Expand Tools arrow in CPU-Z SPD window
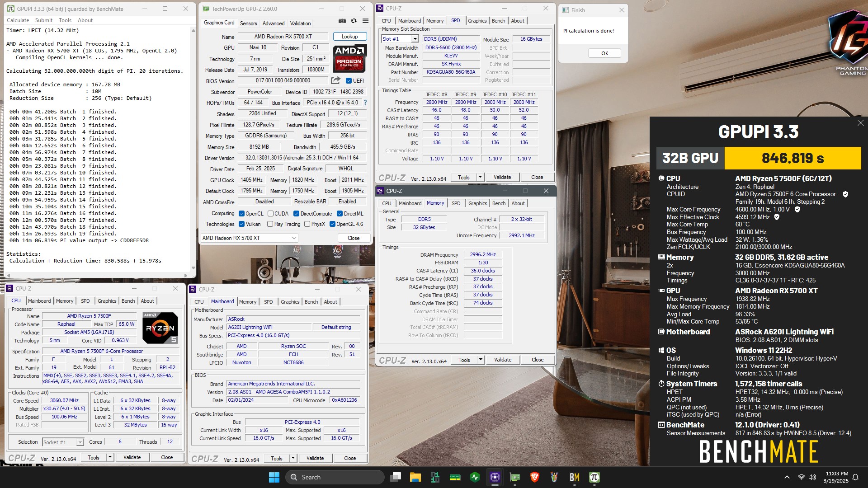The image size is (868, 488). [480, 177]
